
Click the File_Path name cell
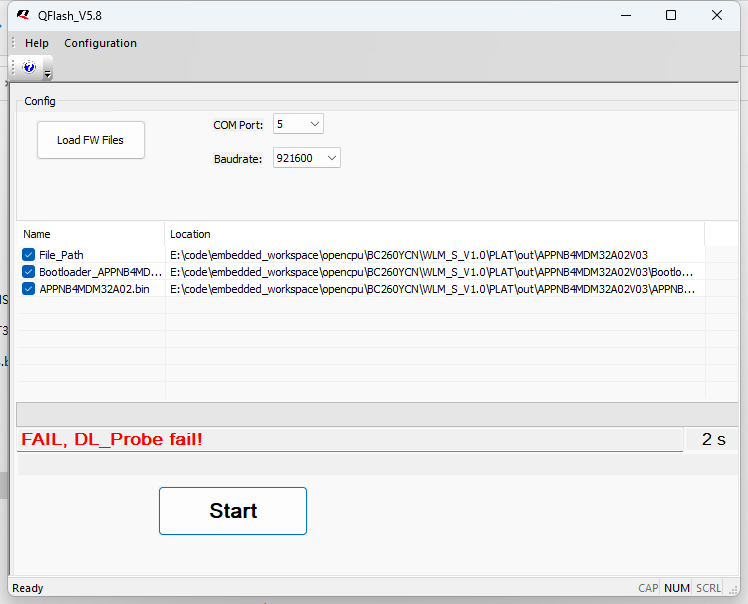[61, 255]
